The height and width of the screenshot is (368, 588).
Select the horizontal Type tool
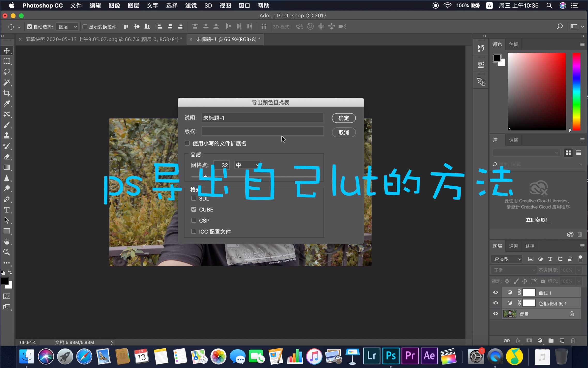tap(7, 210)
